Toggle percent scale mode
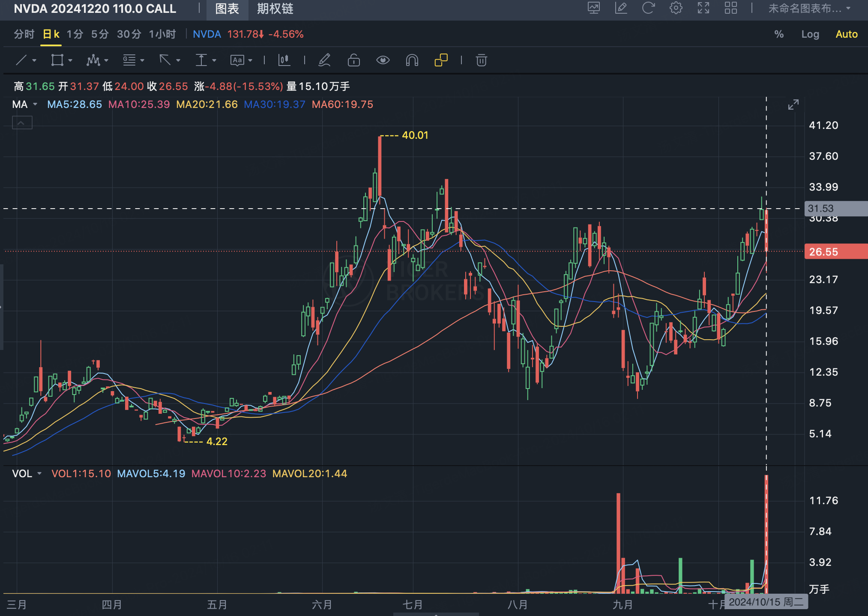Screen dimensions: 868x616 779,34
